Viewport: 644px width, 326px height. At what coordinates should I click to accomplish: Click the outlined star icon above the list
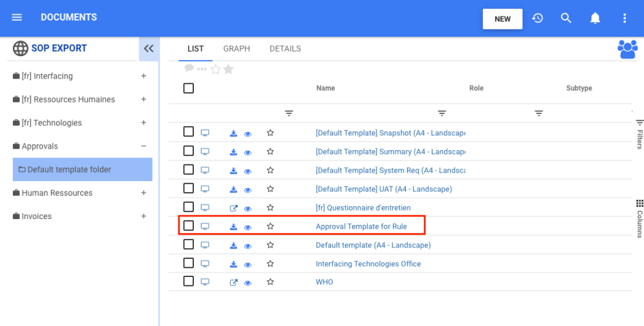[x=216, y=70]
